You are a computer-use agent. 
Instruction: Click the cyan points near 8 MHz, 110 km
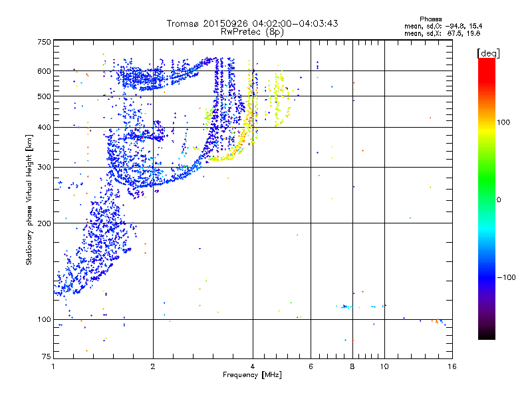[x=346, y=307]
